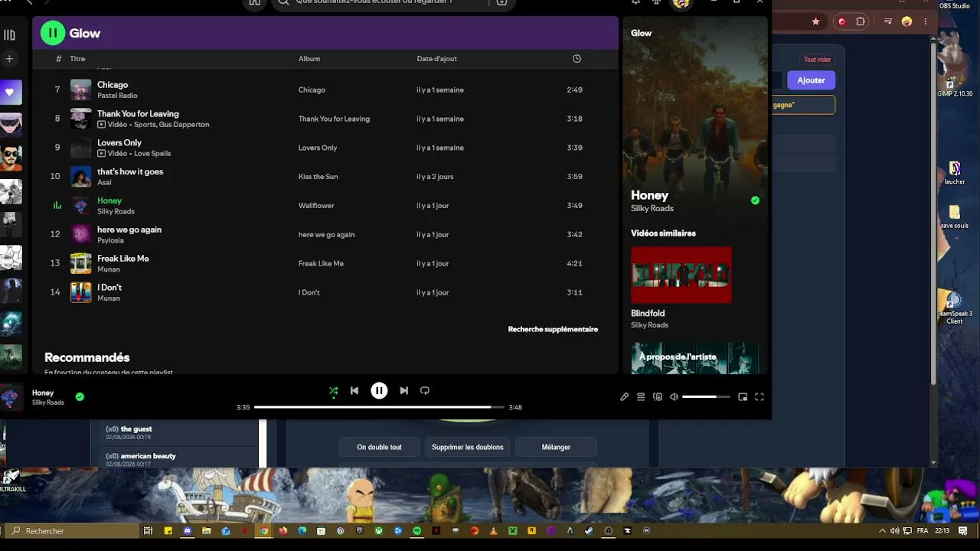Adjust the Spotify volume slider
980x551 pixels.
pyautogui.click(x=706, y=396)
